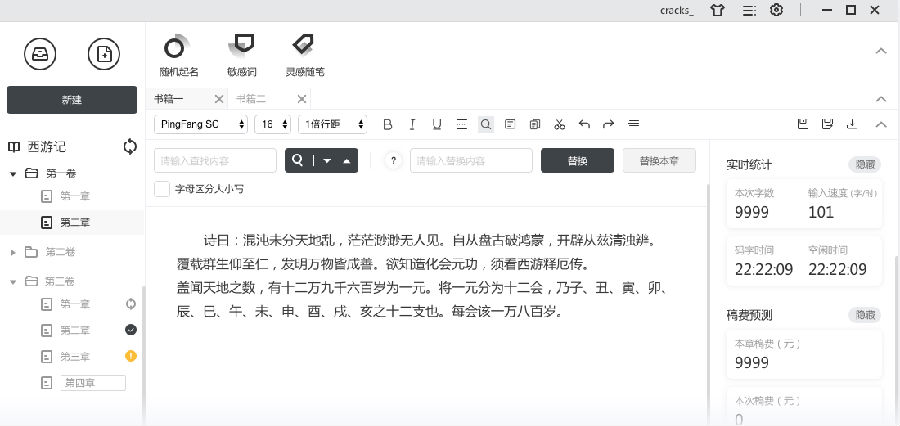This screenshot has width=900, height=426.
Task: Click the floppy save-all icon
Action: pyautogui.click(x=827, y=123)
